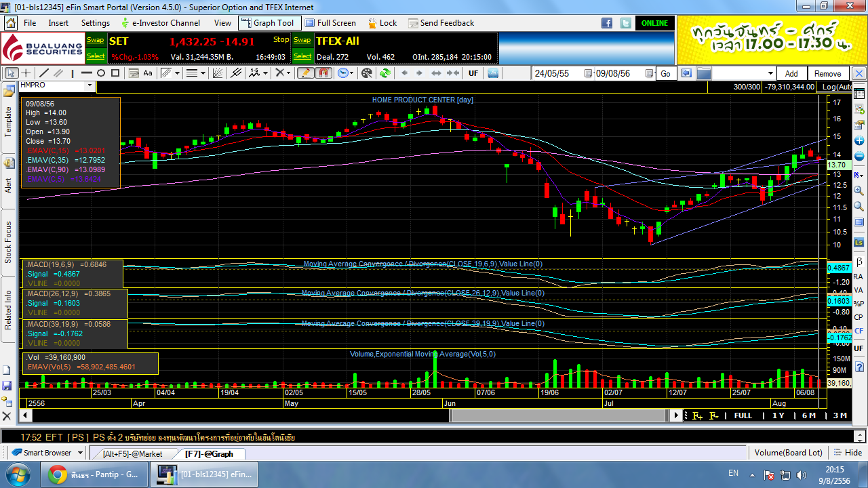The width and height of the screenshot is (868, 488).
Task: Click the horizontal chart scrollbar thumb
Action: (558, 415)
